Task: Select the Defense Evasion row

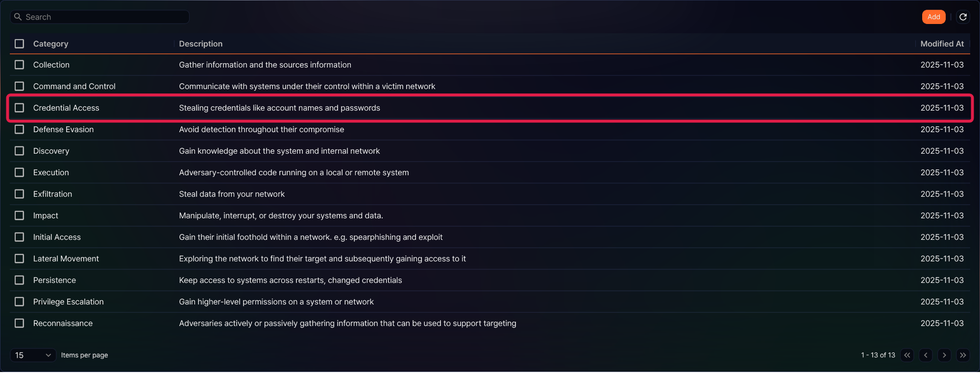Action: point(490,129)
